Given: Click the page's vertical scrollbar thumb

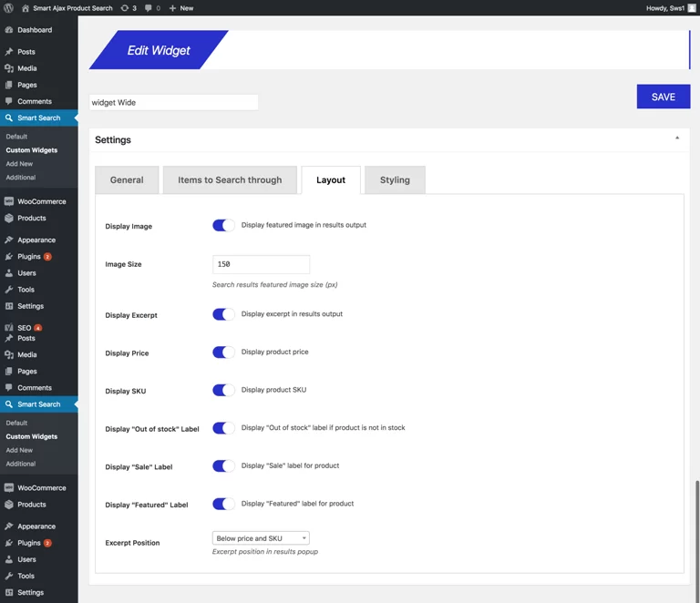Looking at the screenshot, I should coord(697,542).
